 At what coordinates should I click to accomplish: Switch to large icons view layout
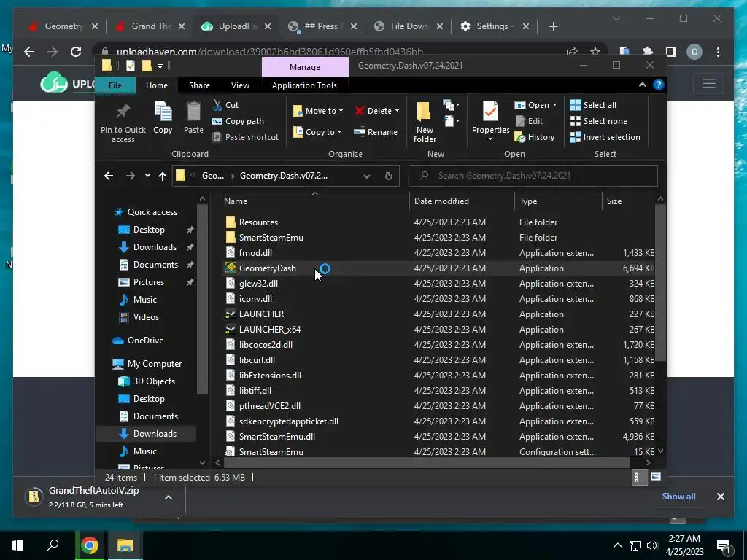pos(656,477)
